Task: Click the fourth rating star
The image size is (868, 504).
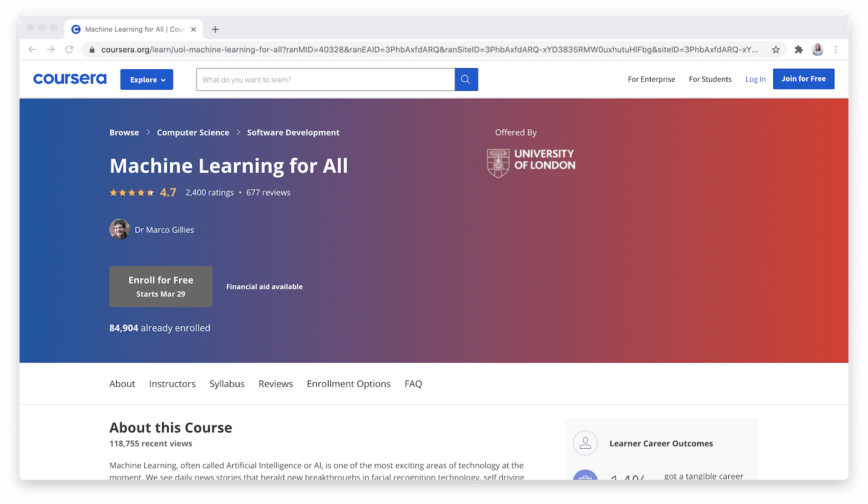Action: point(141,192)
